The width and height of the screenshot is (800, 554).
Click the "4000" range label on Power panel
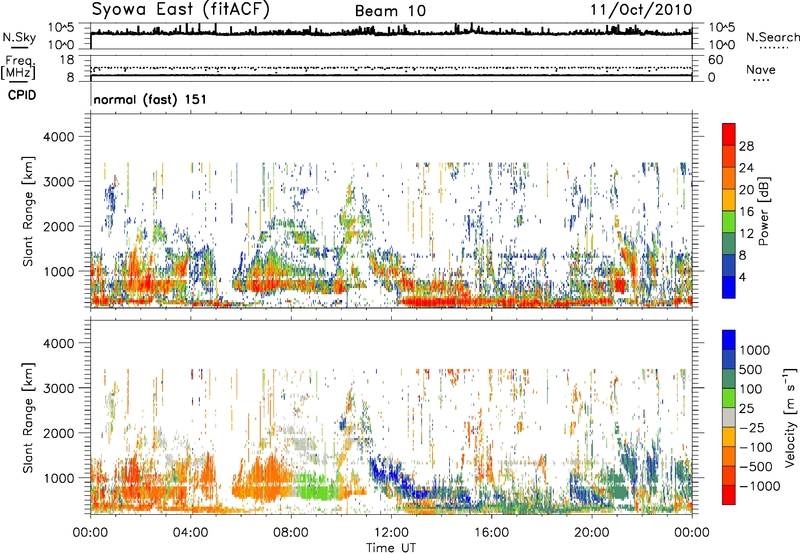pyautogui.click(x=59, y=137)
